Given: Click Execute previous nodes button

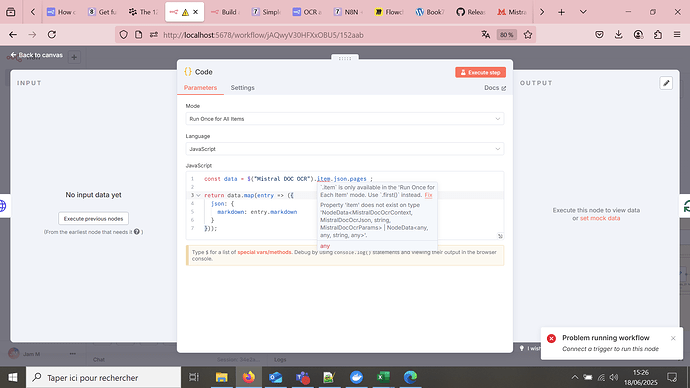Looking at the screenshot, I should click(93, 219).
